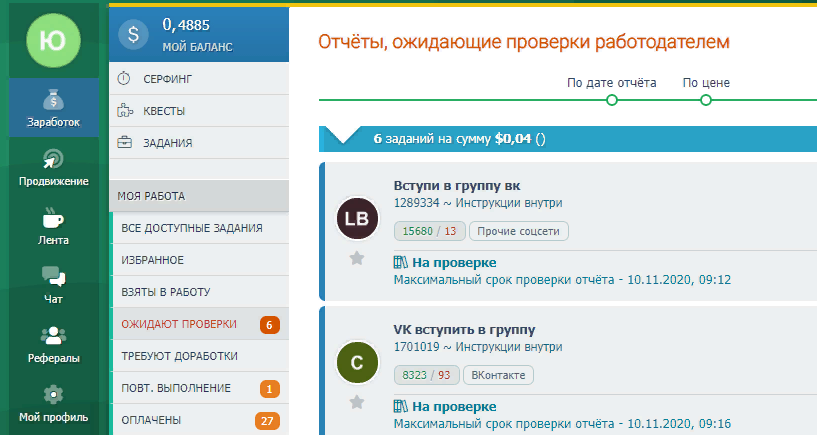Select the По дате отчёта sort point
Image resolution: width=817 pixels, height=435 pixels.
pos(612,100)
